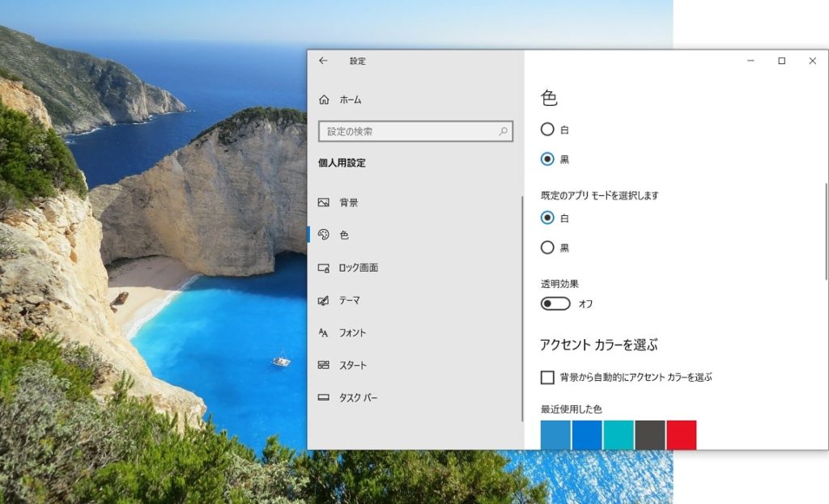Screen dimensions: 829x504
Task: Click the 設定 window title
Action: pyautogui.click(x=357, y=61)
